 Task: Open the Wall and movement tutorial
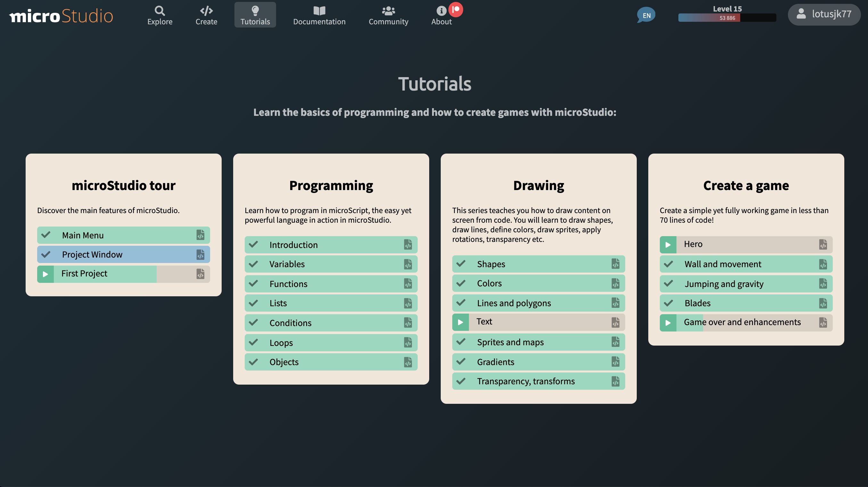[746, 264]
